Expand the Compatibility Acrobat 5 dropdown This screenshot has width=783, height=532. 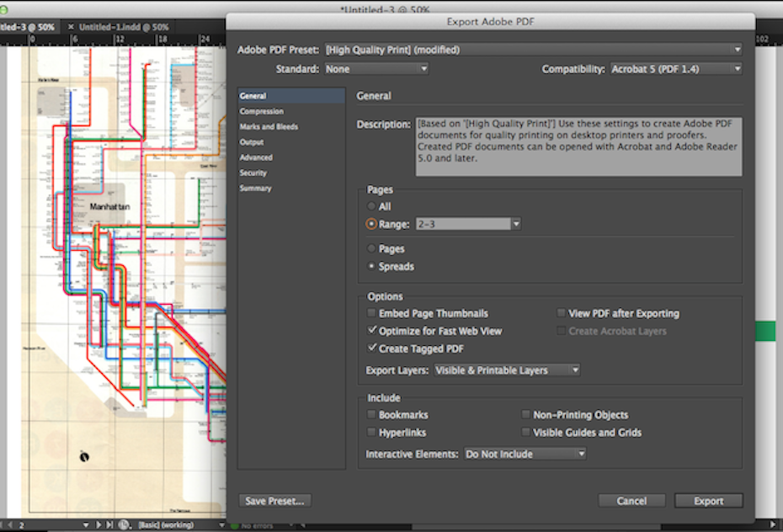(x=676, y=69)
